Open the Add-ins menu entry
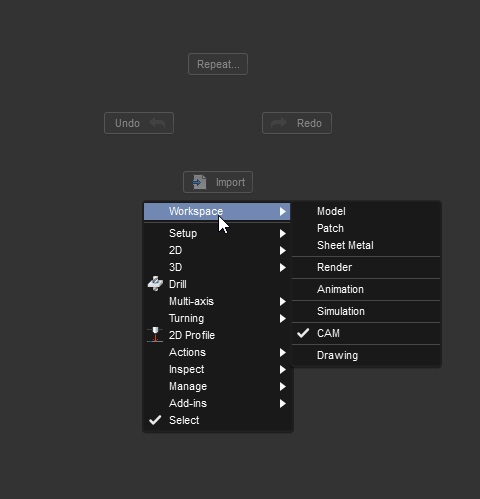 [x=218, y=403]
